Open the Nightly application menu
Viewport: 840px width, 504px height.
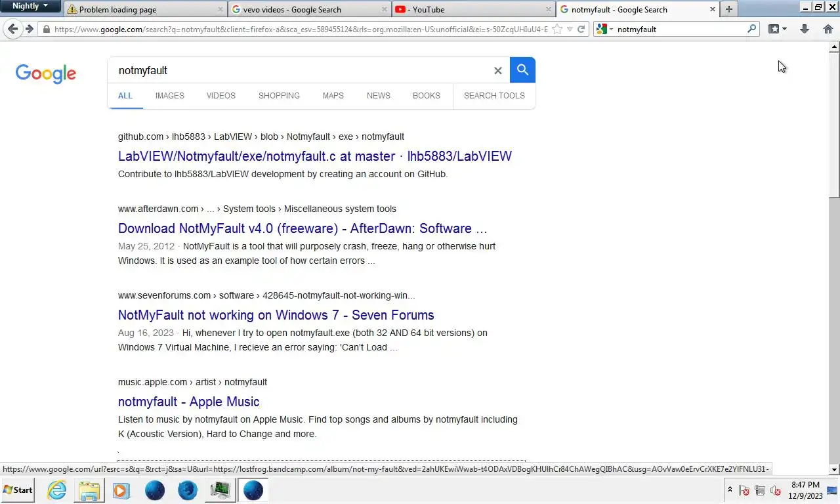click(x=30, y=6)
